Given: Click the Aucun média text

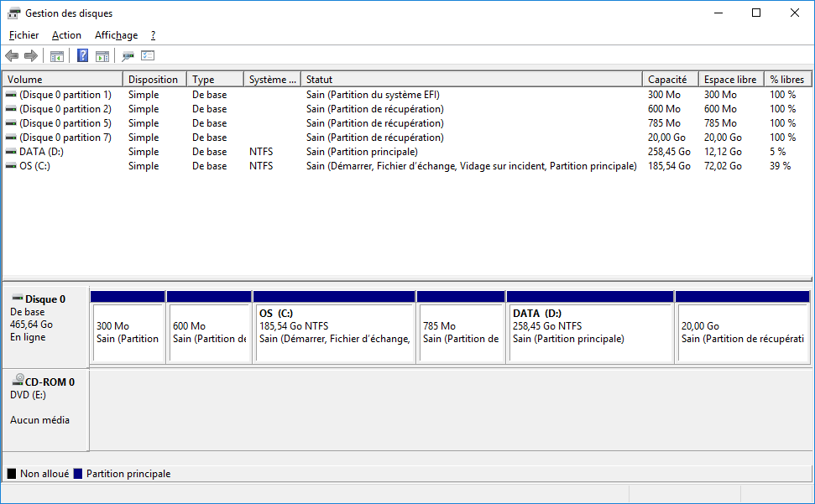Looking at the screenshot, I should click(39, 420).
